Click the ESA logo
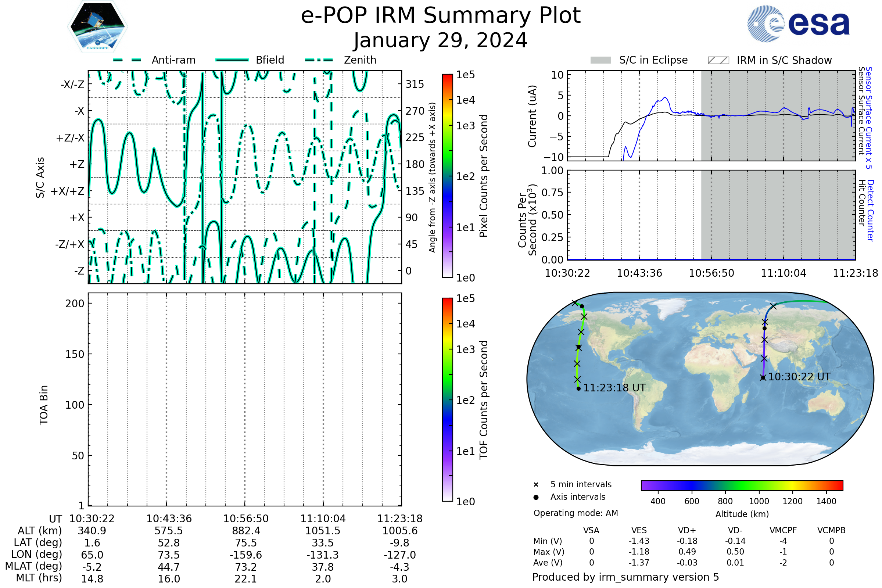Image resolution: width=882 pixels, height=588 pixels. 799,23
